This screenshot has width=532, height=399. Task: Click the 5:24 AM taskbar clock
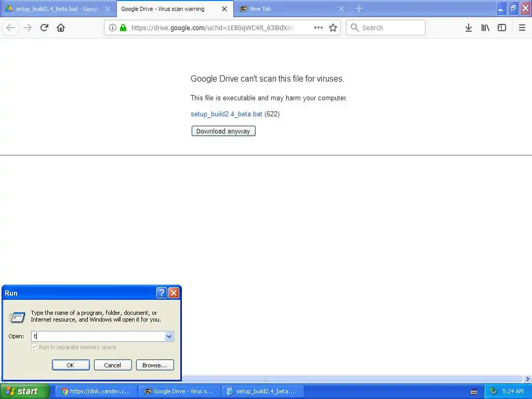513,391
